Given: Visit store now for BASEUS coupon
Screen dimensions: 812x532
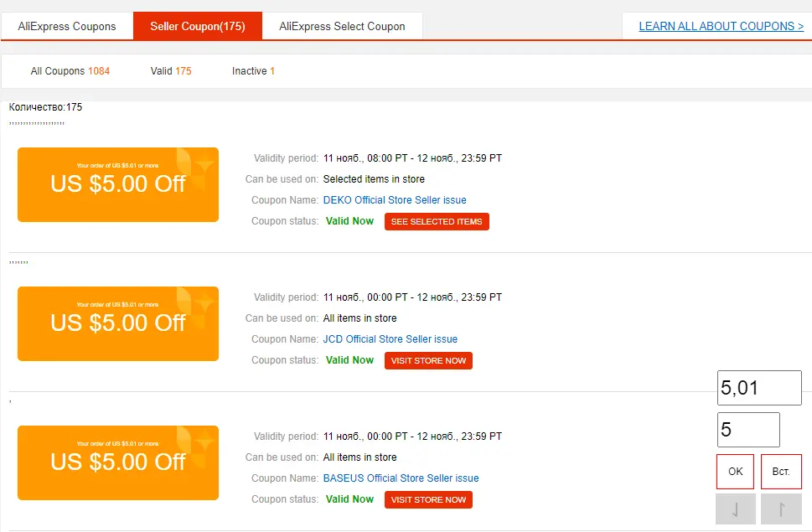Looking at the screenshot, I should pos(428,500).
